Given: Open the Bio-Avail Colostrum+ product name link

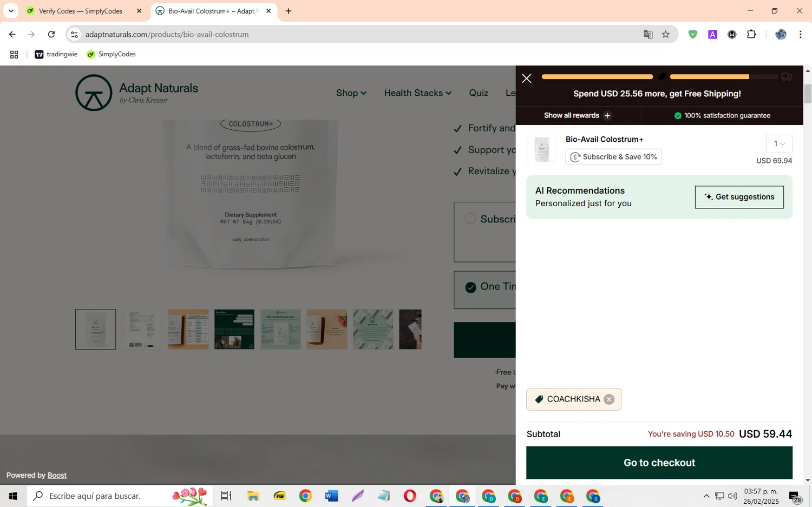Looking at the screenshot, I should click(604, 139).
